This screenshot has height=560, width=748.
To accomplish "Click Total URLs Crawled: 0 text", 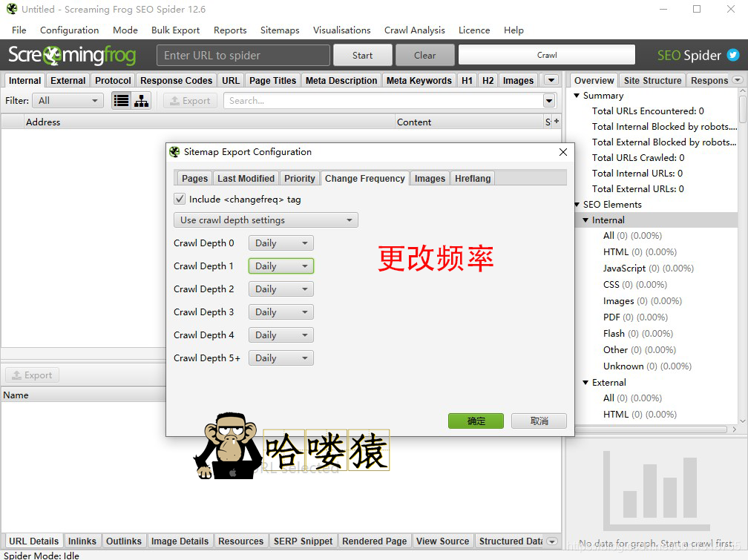I will [638, 157].
